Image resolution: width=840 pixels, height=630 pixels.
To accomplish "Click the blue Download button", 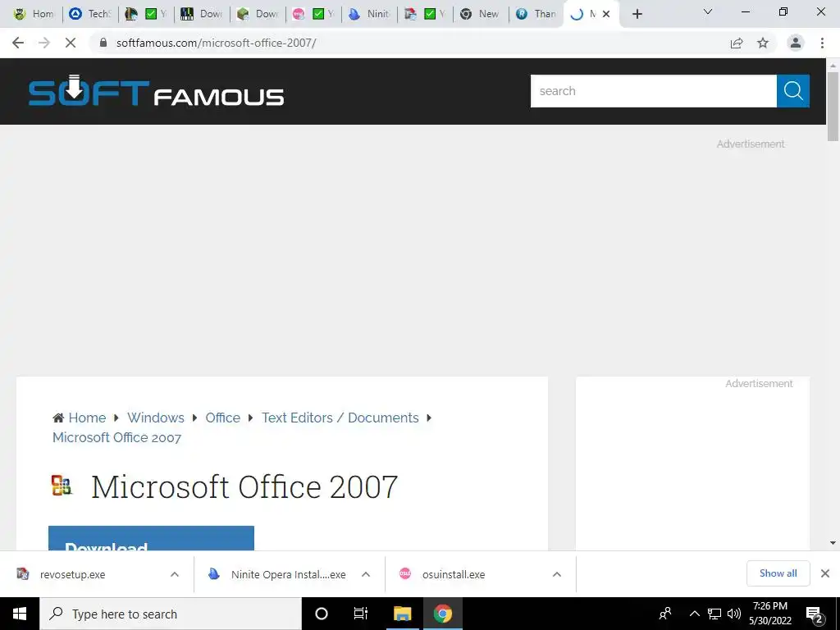I will (x=151, y=538).
